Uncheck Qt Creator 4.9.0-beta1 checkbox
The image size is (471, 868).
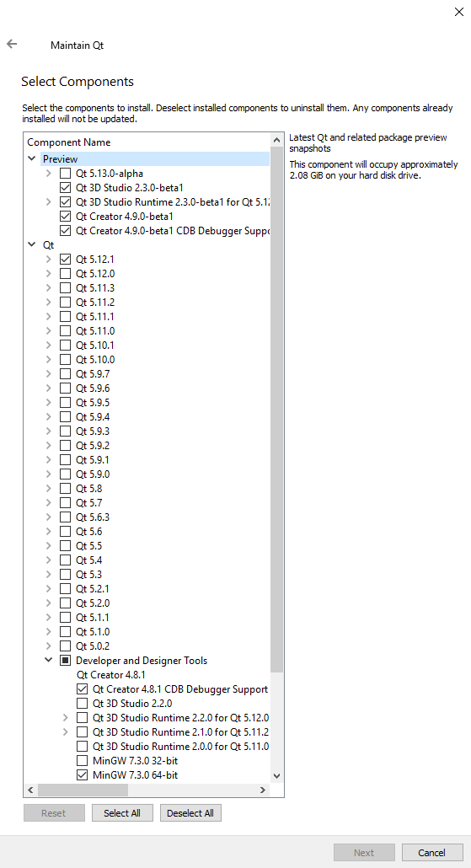(66, 217)
